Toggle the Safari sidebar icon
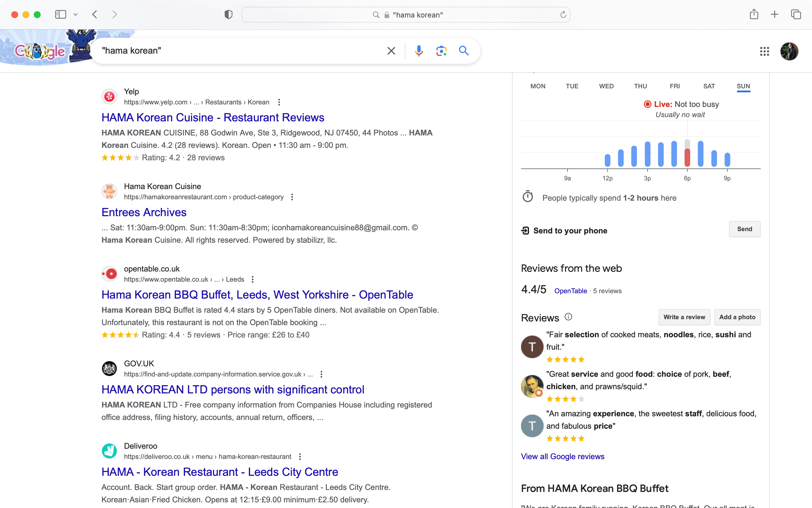 pos(60,14)
